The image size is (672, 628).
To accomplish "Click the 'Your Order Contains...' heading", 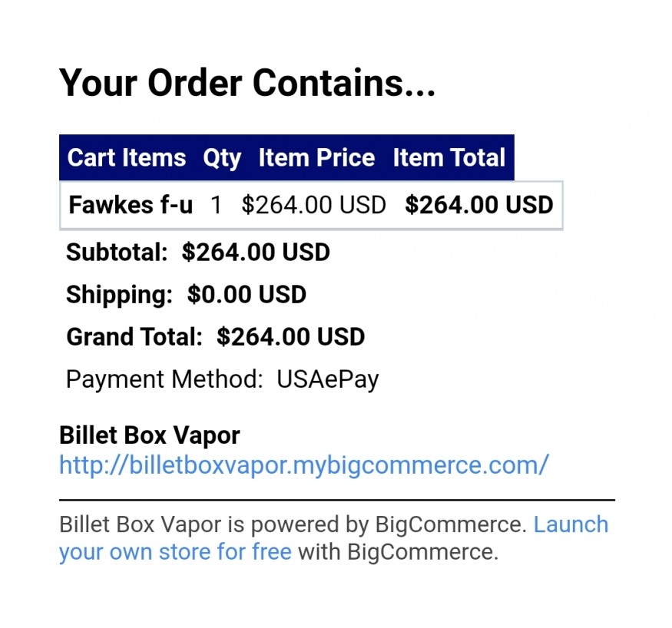I will click(247, 82).
